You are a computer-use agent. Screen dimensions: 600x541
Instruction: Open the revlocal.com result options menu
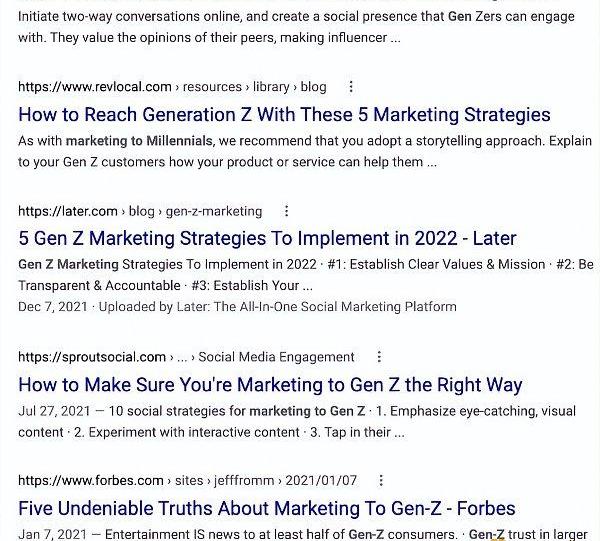tap(350, 87)
